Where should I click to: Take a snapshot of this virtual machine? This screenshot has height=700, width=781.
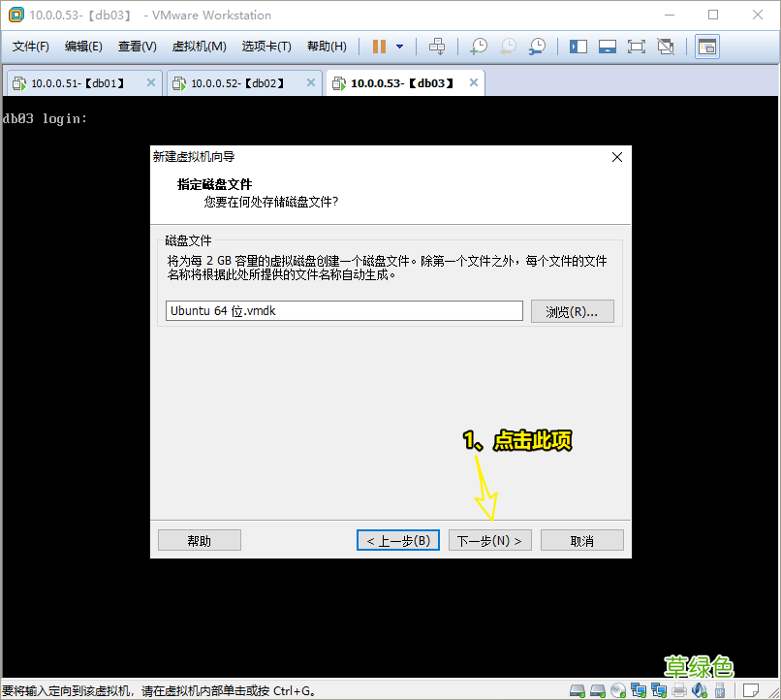(x=479, y=47)
